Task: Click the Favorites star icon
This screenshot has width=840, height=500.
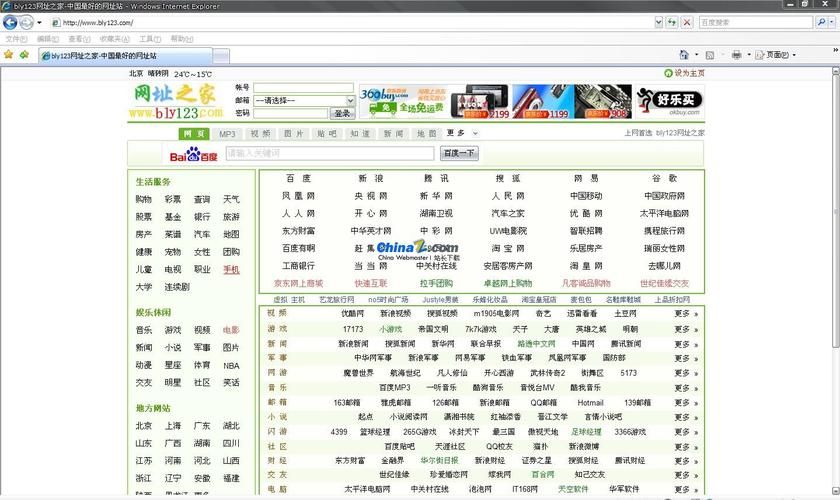Action: click(9, 55)
